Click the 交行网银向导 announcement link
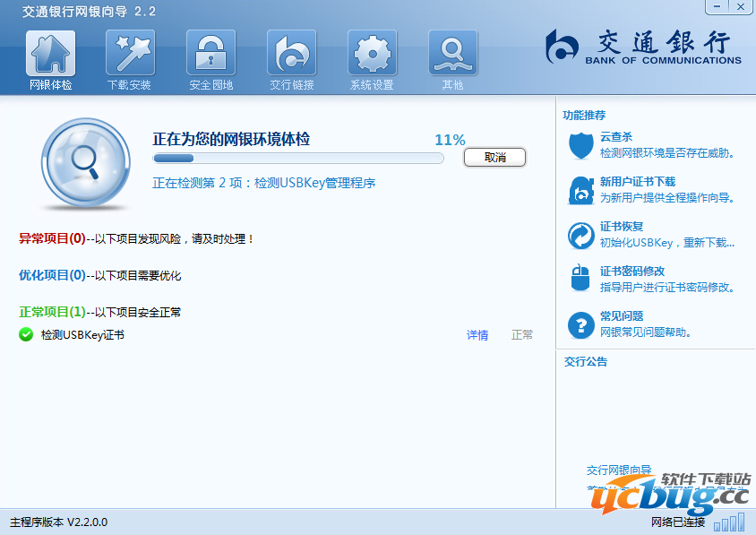Viewport: 756px width, 535px height. [618, 470]
